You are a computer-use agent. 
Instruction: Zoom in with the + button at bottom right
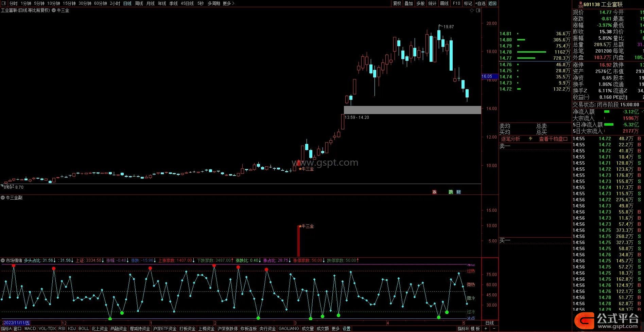tap(486, 329)
